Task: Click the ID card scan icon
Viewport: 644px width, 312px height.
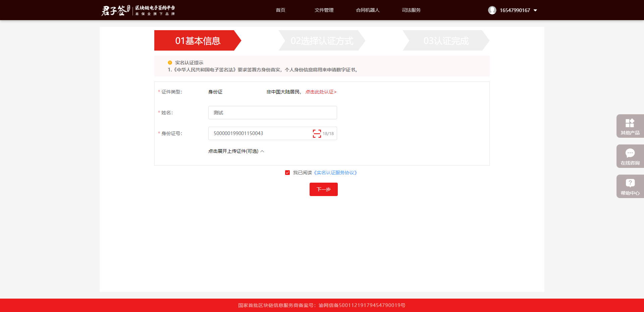Action: point(317,133)
